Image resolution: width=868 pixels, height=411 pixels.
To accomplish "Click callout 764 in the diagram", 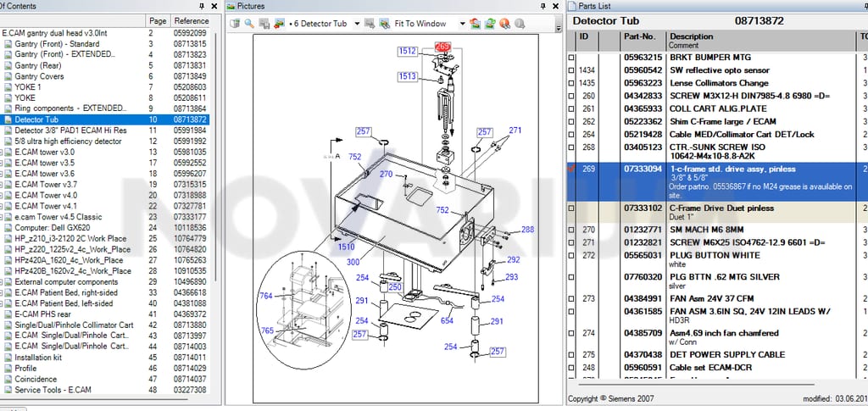I will [x=266, y=296].
